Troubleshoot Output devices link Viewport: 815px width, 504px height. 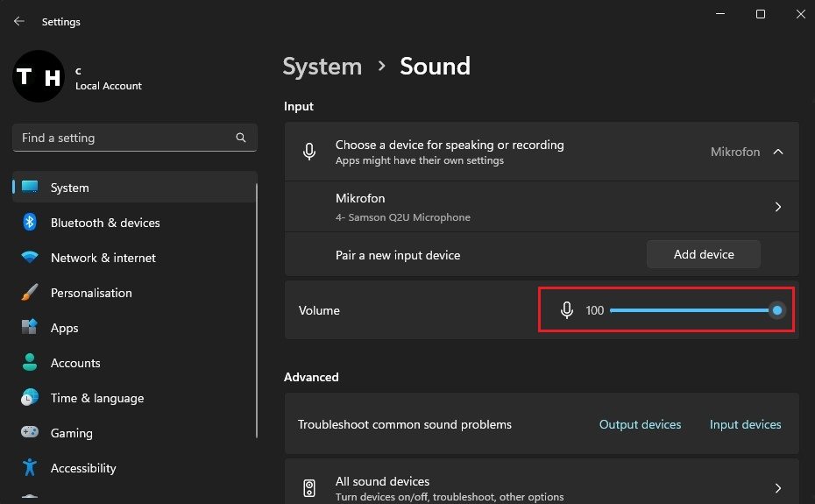[640, 424]
